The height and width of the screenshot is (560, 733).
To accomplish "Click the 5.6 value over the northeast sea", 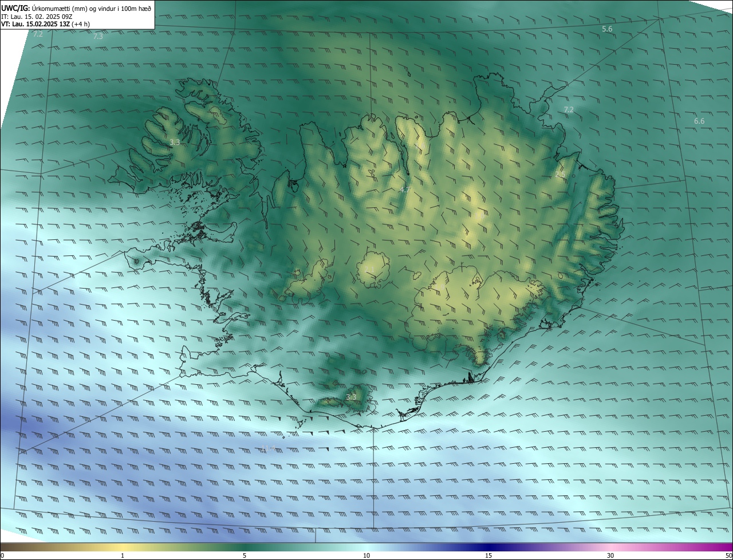I will pyautogui.click(x=607, y=29).
